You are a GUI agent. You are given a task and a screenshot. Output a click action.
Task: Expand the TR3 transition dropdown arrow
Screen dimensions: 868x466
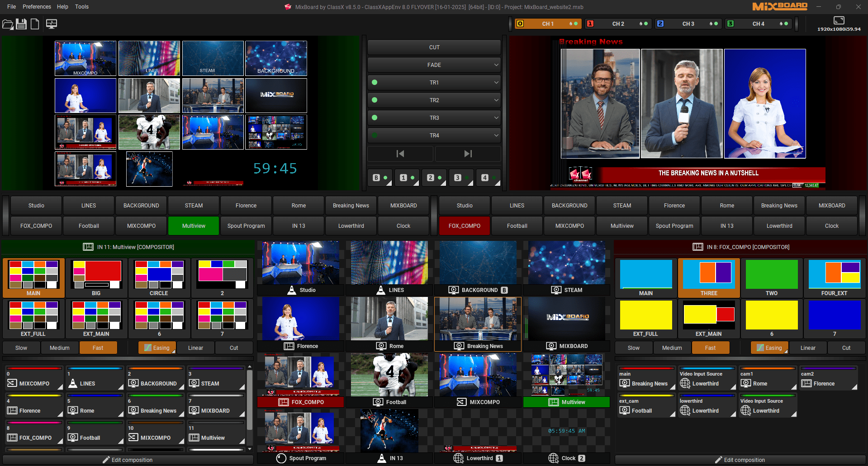[496, 118]
